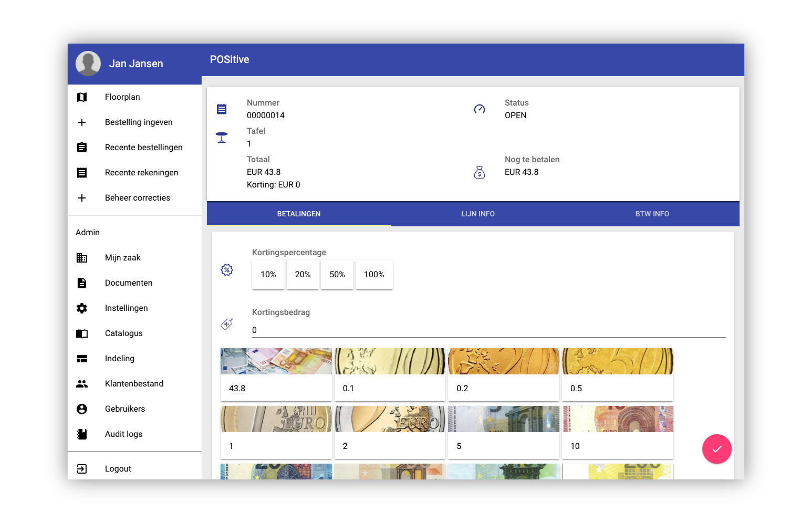Focus the Kortingsbedrag input field
The width and height of the screenshot is (812, 523).
click(488, 330)
